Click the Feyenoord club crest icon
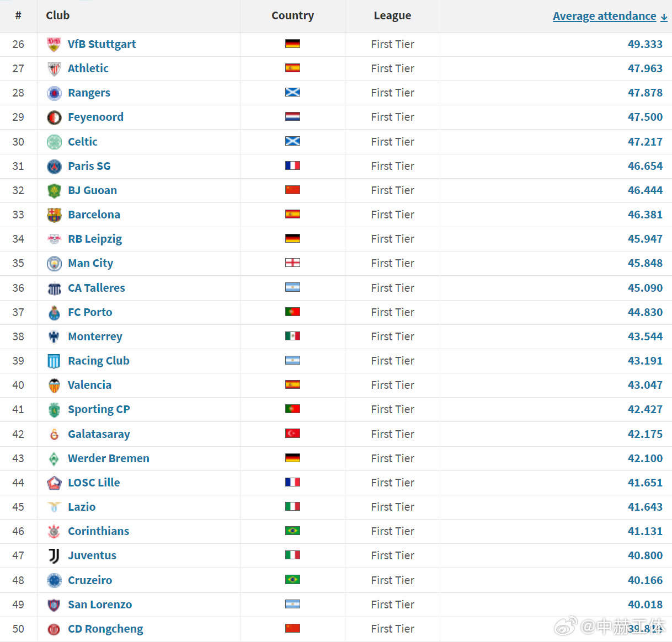672x642 pixels. click(54, 117)
